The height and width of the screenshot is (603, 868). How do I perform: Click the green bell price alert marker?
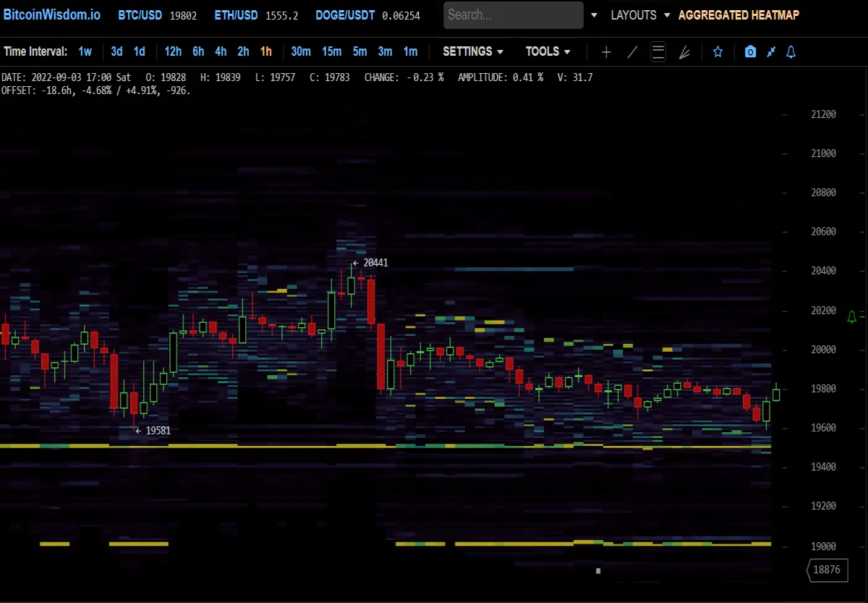click(852, 317)
